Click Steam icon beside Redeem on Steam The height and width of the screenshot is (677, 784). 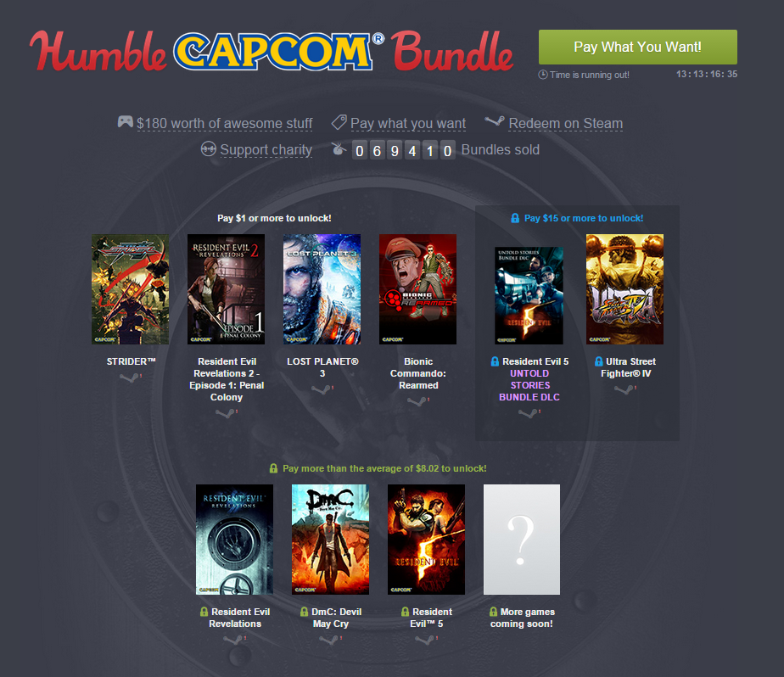click(x=495, y=121)
